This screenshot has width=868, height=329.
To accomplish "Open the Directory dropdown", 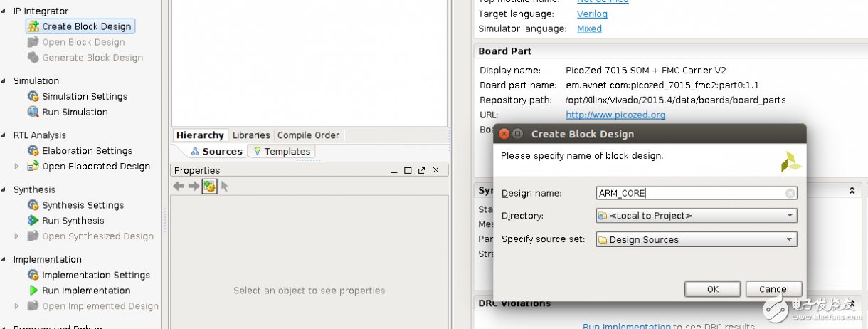I will point(790,216).
